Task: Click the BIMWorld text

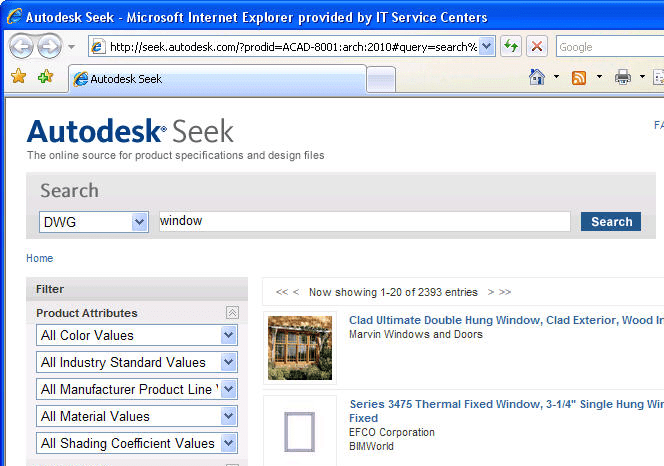Action: point(371,446)
